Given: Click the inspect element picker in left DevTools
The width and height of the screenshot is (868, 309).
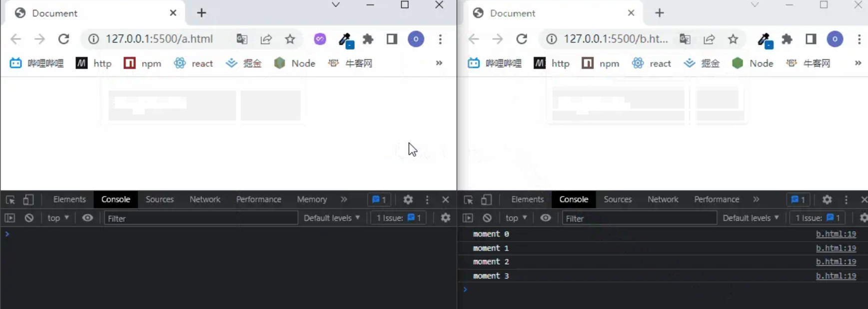Looking at the screenshot, I should pyautogui.click(x=10, y=200).
